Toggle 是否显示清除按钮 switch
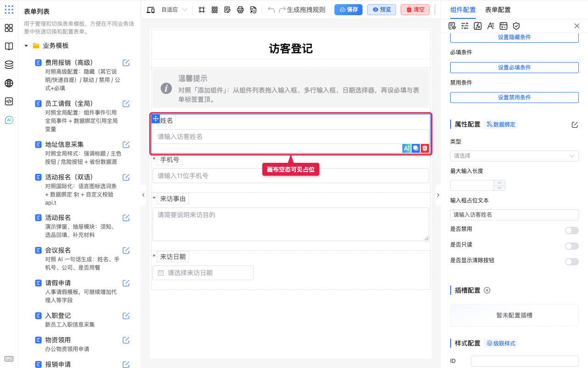Image resolution: width=588 pixels, height=368 pixels. tap(572, 262)
